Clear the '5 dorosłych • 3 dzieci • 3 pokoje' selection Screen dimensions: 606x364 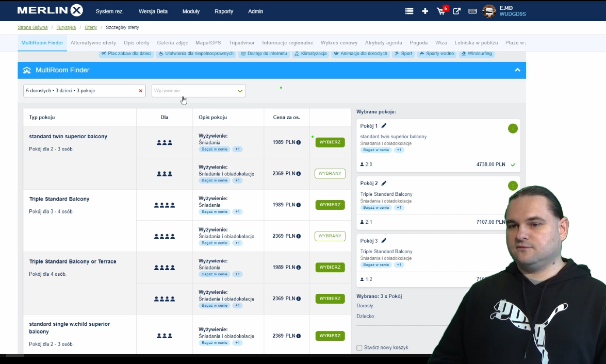coord(140,91)
